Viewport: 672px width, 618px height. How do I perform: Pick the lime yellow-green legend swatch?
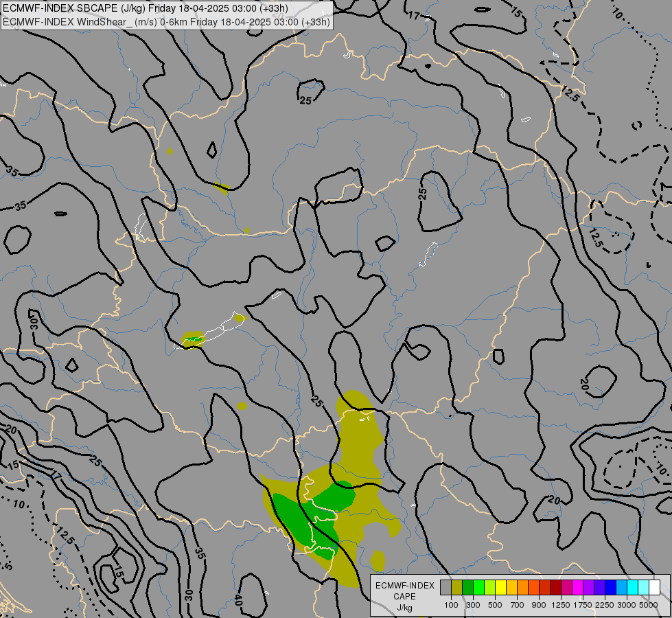(x=490, y=587)
